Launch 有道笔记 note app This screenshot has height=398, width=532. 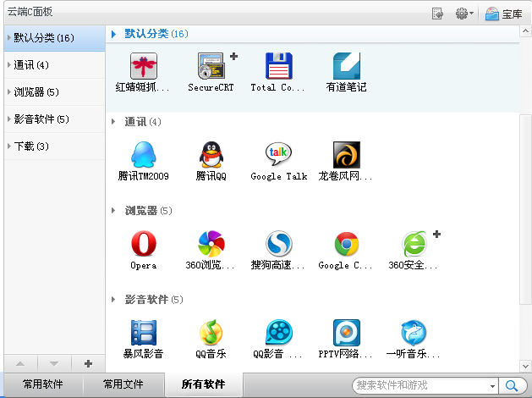346,66
